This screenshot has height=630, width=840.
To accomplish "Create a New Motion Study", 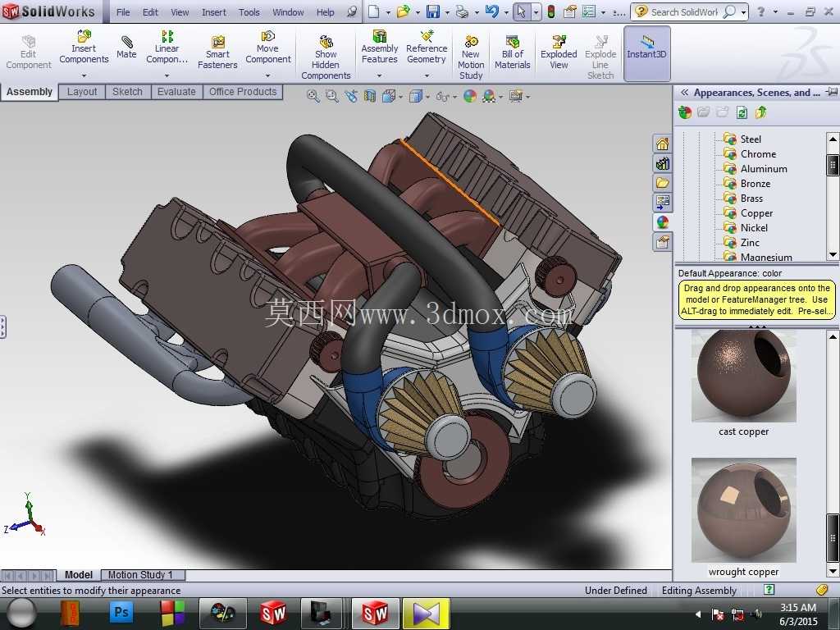I will pyautogui.click(x=471, y=57).
